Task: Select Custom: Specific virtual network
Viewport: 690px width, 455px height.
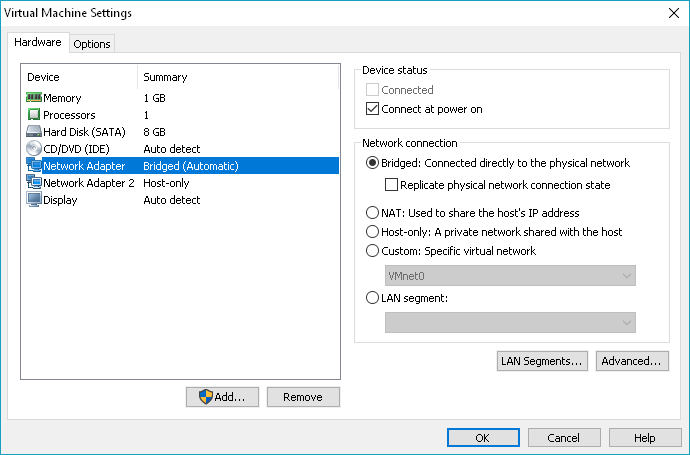Action: pos(373,251)
